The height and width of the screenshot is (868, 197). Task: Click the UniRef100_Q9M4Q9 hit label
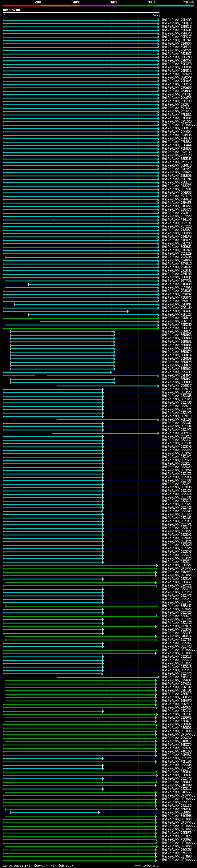177,20
